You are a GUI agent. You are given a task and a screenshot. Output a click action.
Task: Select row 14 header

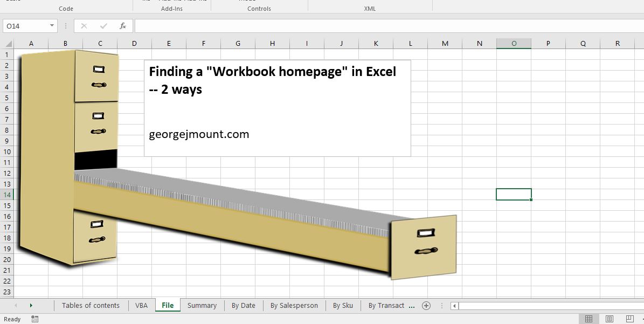coord(6,195)
